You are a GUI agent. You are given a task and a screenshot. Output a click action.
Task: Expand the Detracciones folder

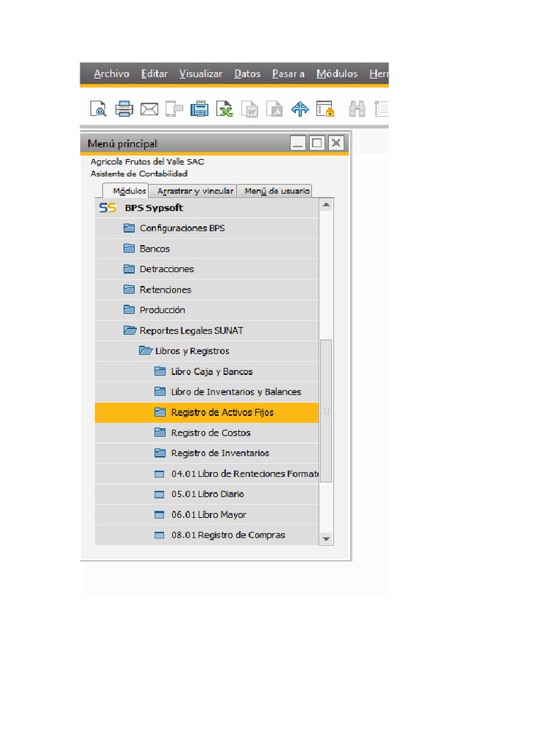point(206,269)
